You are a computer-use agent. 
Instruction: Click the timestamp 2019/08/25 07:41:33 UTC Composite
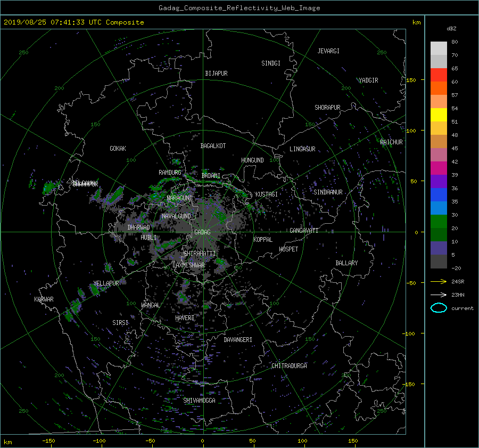[x=73, y=22]
